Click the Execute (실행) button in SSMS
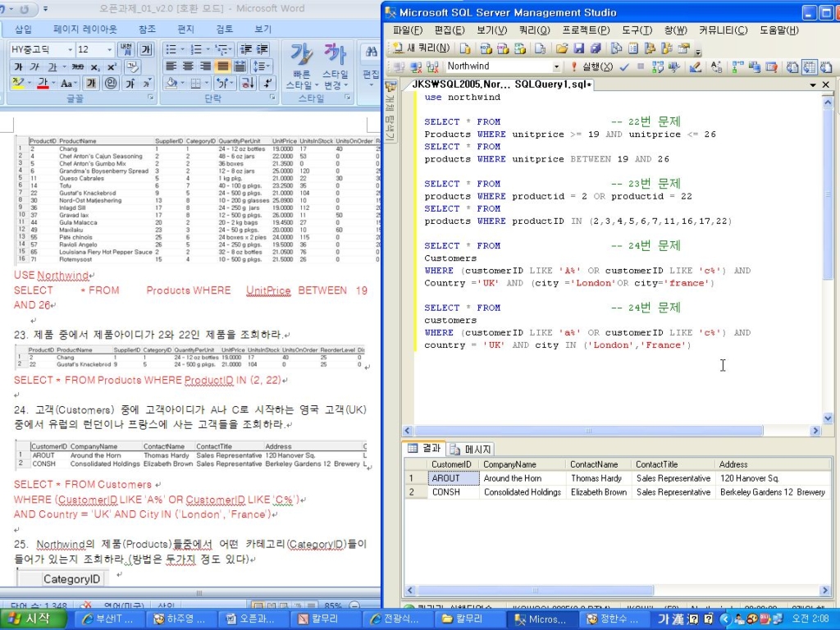 pyautogui.click(x=591, y=66)
